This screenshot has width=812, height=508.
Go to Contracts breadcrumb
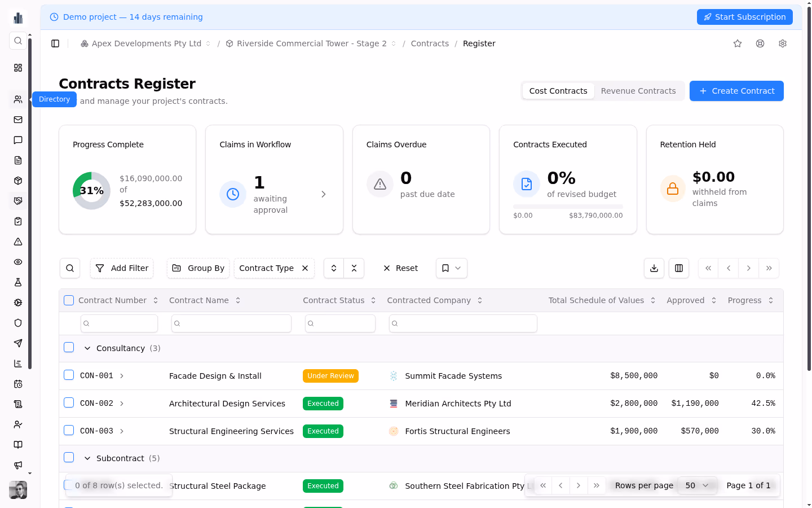pyautogui.click(x=430, y=43)
